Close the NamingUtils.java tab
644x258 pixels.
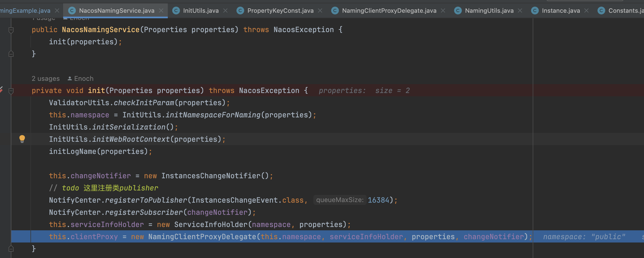[520, 11]
